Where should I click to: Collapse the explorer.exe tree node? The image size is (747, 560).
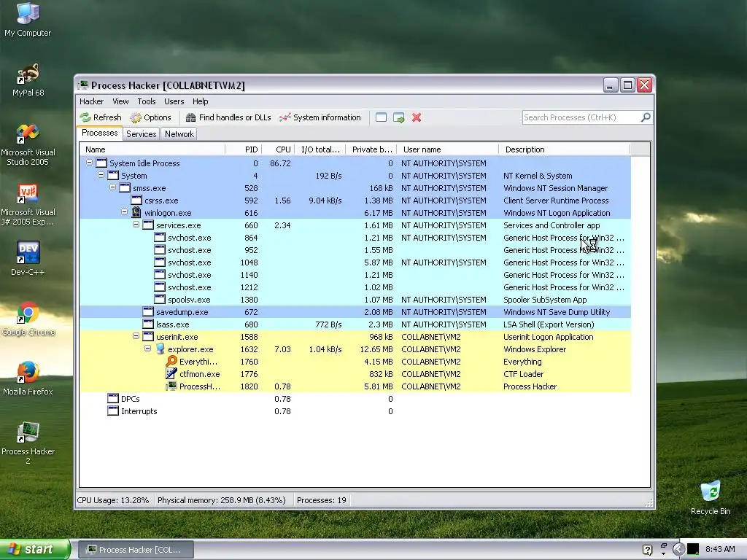coord(147,348)
